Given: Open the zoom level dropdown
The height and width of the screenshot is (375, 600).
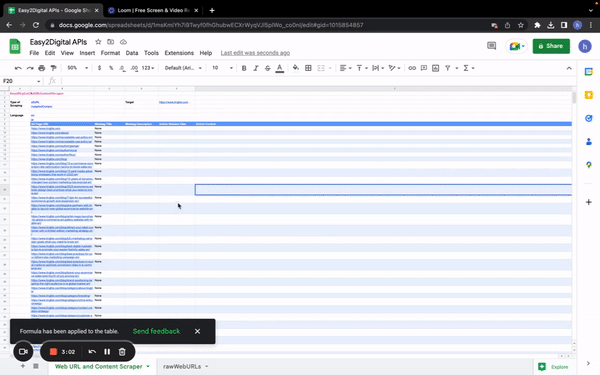Looking at the screenshot, I should (x=77, y=68).
